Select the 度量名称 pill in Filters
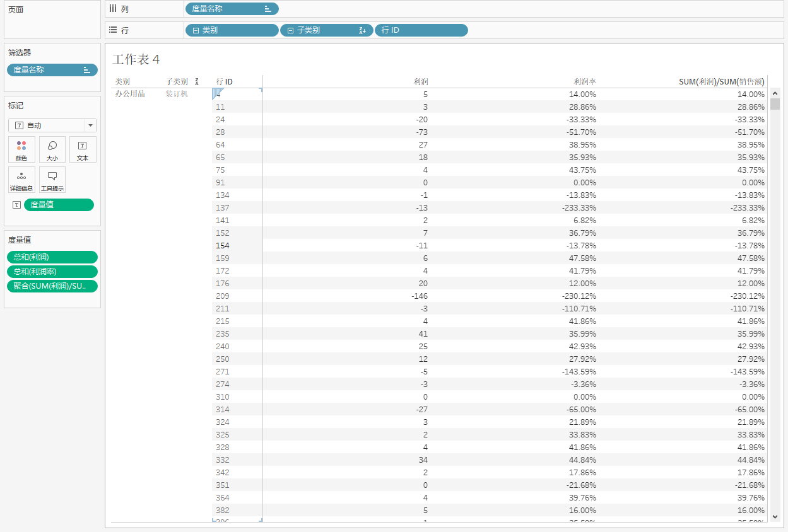Screen dimensions: 788x532 [52, 70]
